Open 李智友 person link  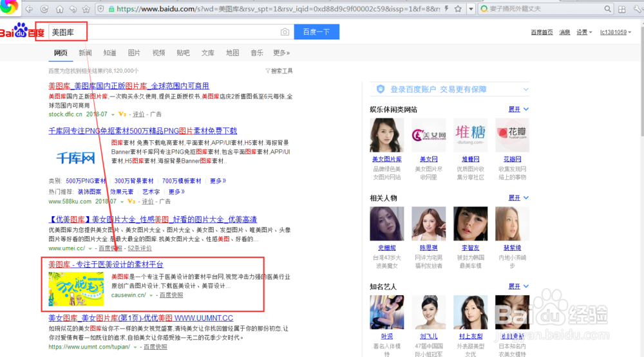point(471,248)
